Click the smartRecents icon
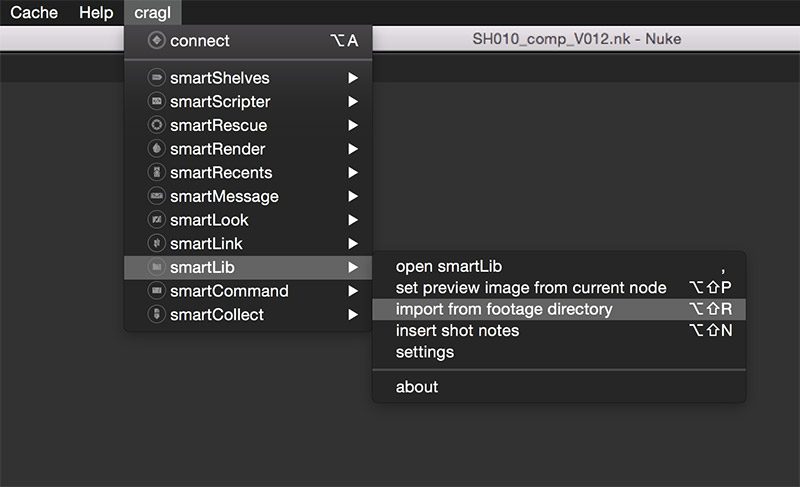Image resolution: width=800 pixels, height=487 pixels. (x=155, y=173)
